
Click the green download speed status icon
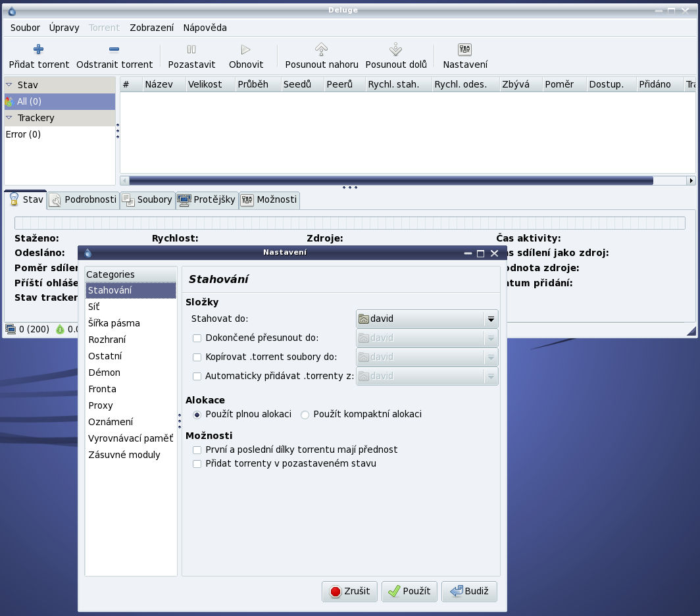(60, 330)
